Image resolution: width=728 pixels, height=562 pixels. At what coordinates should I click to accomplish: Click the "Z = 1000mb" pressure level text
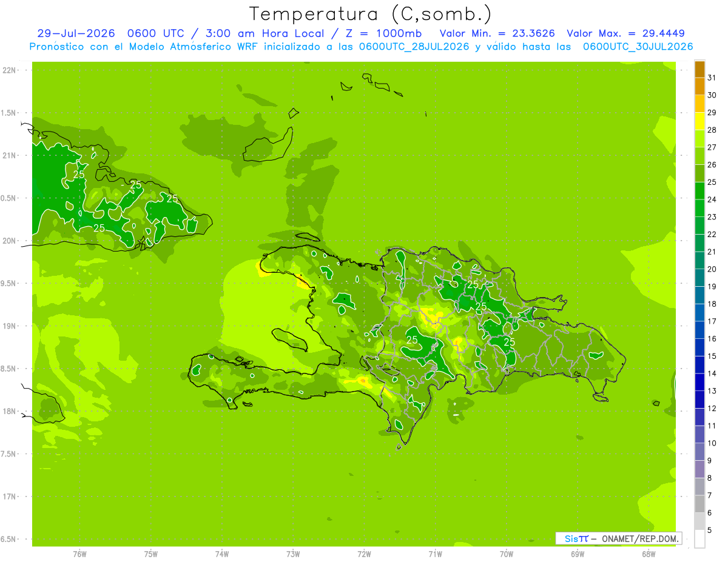tap(384, 33)
